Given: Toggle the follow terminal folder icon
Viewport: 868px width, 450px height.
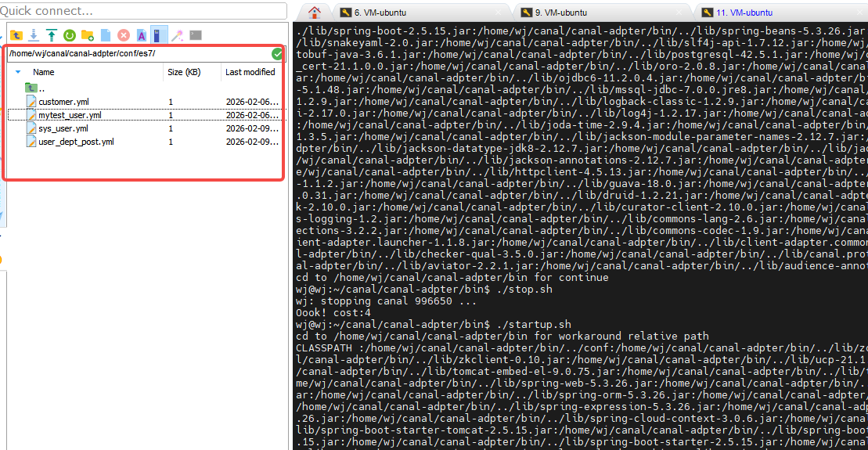Looking at the screenshot, I should point(158,35).
